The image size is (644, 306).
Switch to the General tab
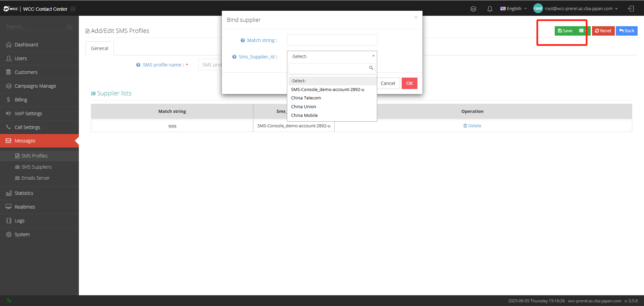pos(100,48)
